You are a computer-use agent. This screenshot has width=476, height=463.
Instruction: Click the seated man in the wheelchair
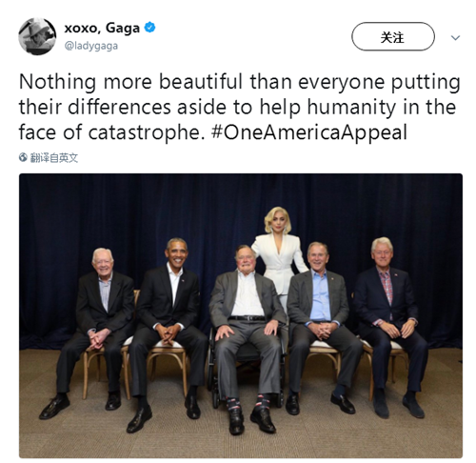pyautogui.click(x=247, y=336)
